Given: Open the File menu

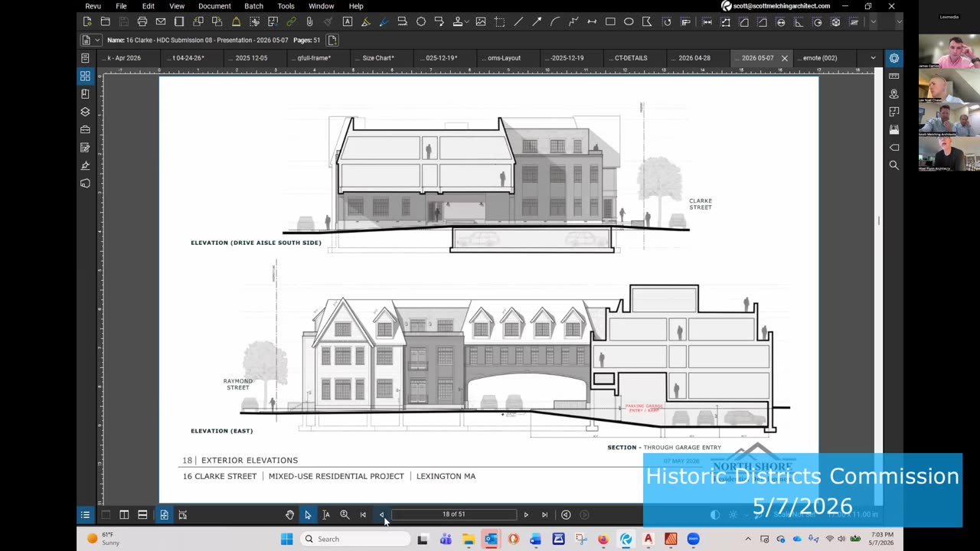Looking at the screenshot, I should [121, 6].
